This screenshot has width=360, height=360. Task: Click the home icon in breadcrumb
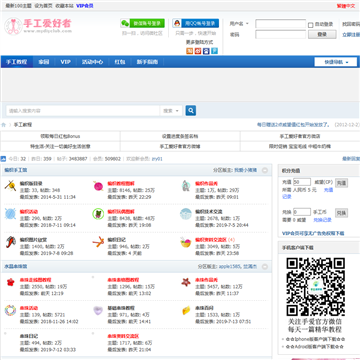coord(4,125)
